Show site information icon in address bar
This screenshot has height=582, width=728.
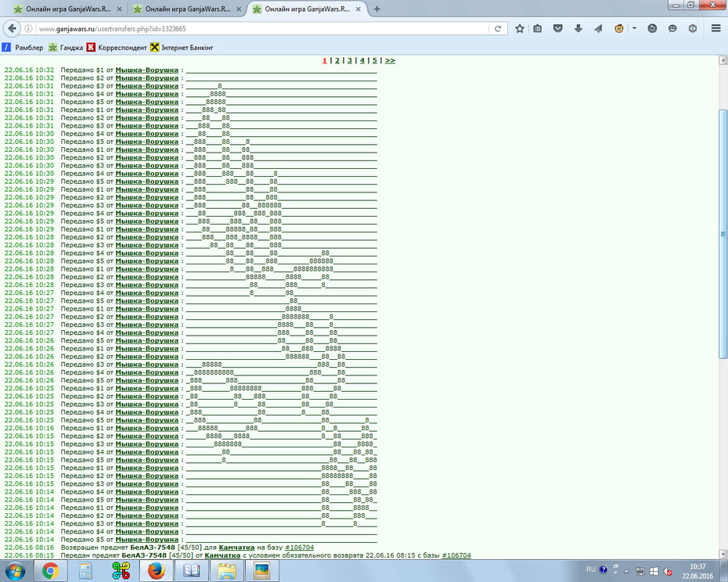(28, 29)
